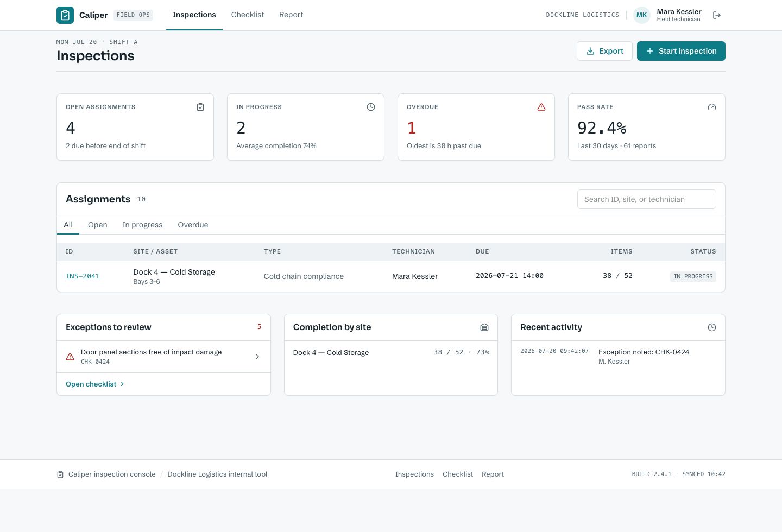Click the Export button

[604, 51]
